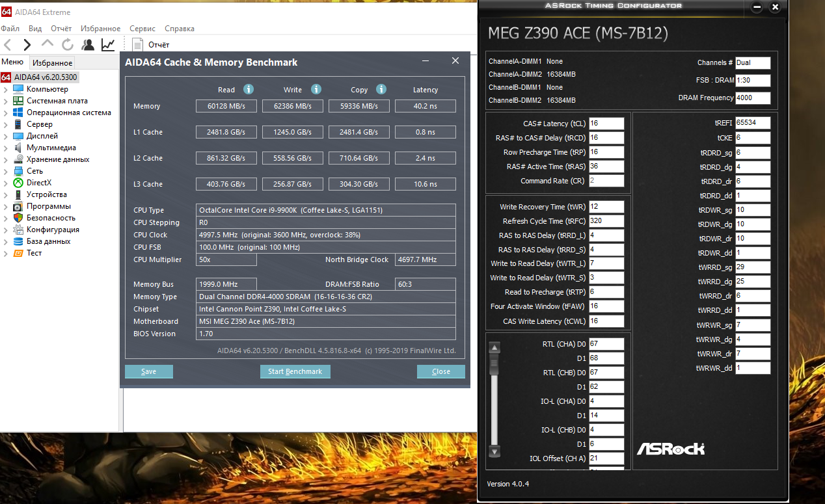
Task: Click scrollbar up arrow in Timing Configurator
Action: click(494, 347)
